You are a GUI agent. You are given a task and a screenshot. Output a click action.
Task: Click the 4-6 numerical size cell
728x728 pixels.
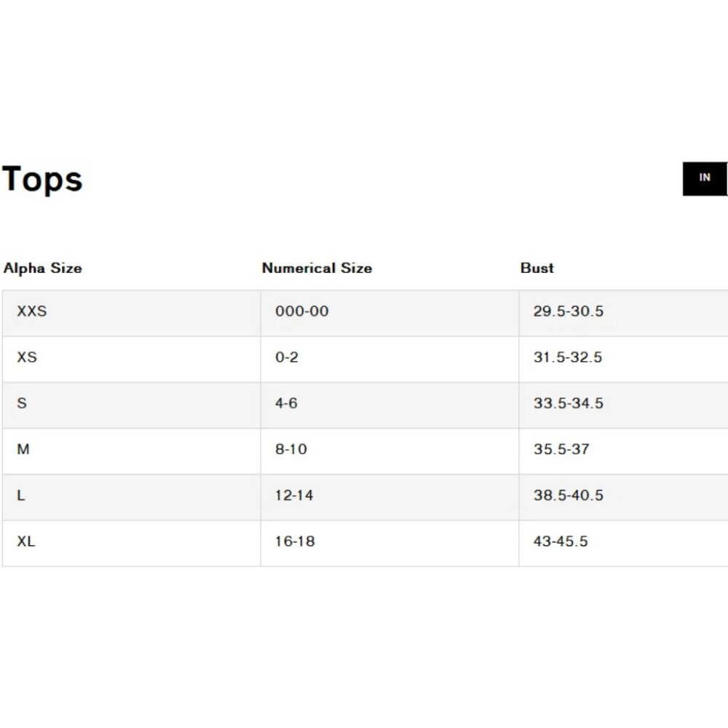point(390,405)
